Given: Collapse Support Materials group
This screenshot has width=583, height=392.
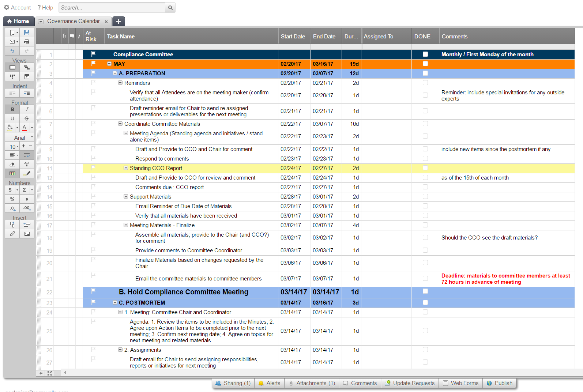Looking at the screenshot, I should [x=126, y=196].
